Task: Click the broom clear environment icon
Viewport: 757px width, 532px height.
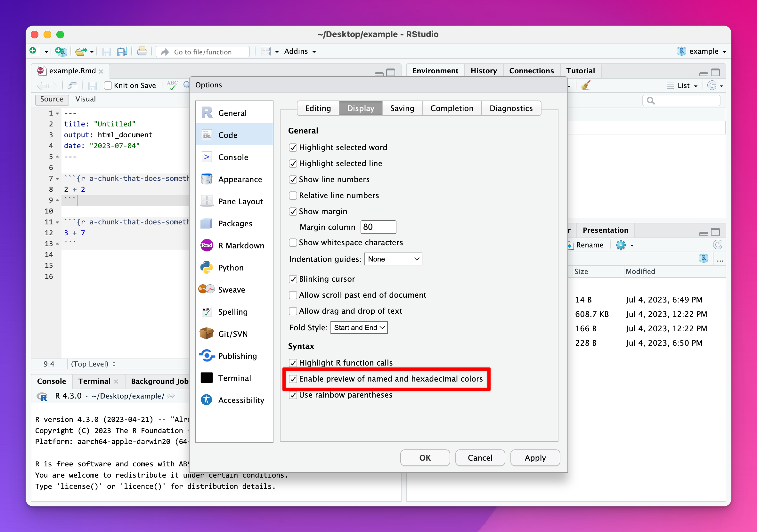Action: [586, 85]
